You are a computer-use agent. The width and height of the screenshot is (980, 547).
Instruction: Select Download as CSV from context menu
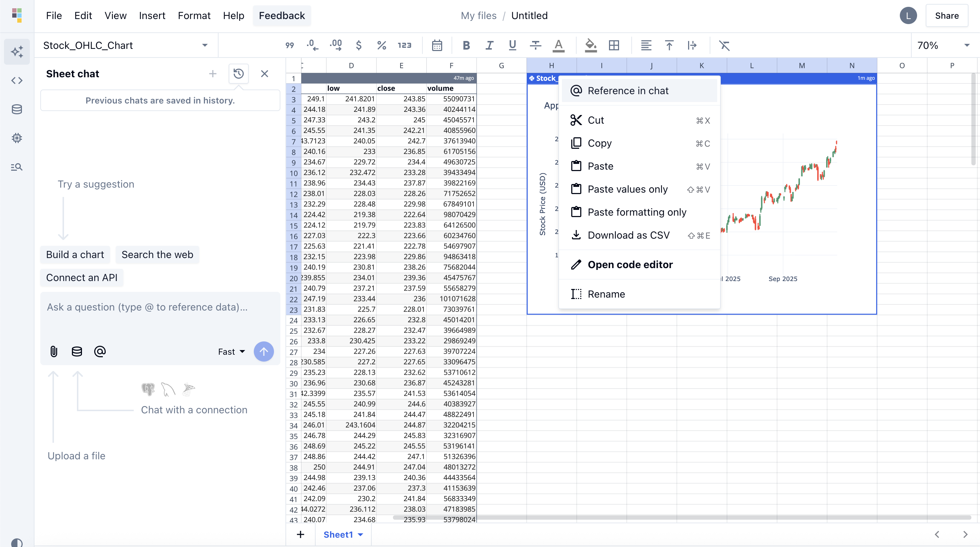point(628,235)
